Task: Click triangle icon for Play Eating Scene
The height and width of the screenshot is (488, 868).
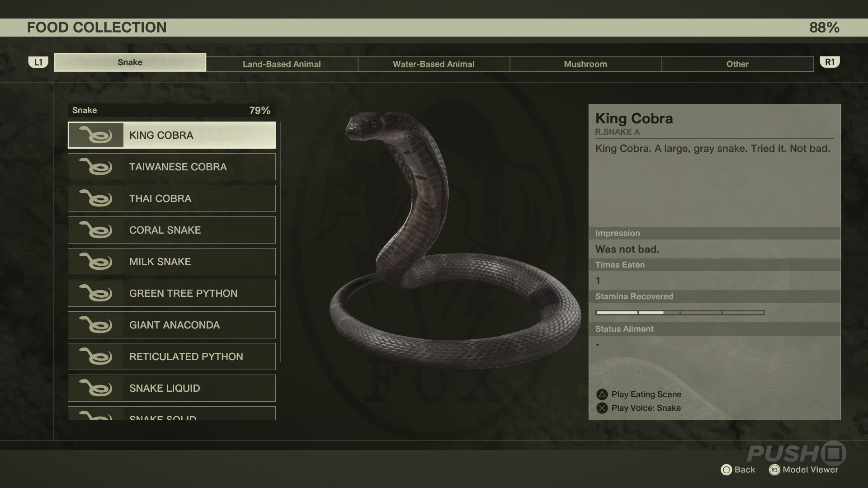Action: [602, 394]
